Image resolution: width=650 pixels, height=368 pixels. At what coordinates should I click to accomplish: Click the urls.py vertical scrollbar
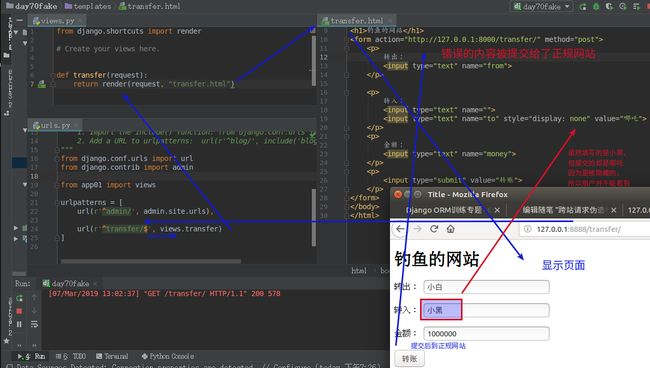tap(314, 218)
